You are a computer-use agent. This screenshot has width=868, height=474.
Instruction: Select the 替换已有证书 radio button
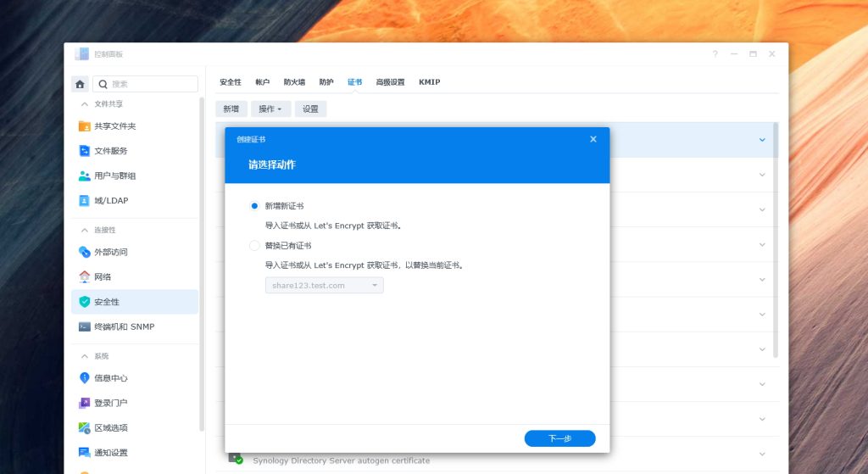tap(254, 245)
